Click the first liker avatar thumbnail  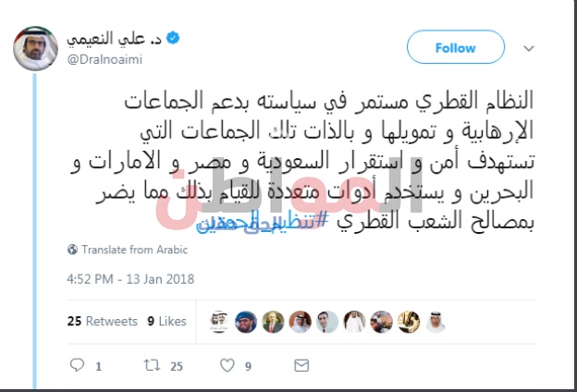219,322
